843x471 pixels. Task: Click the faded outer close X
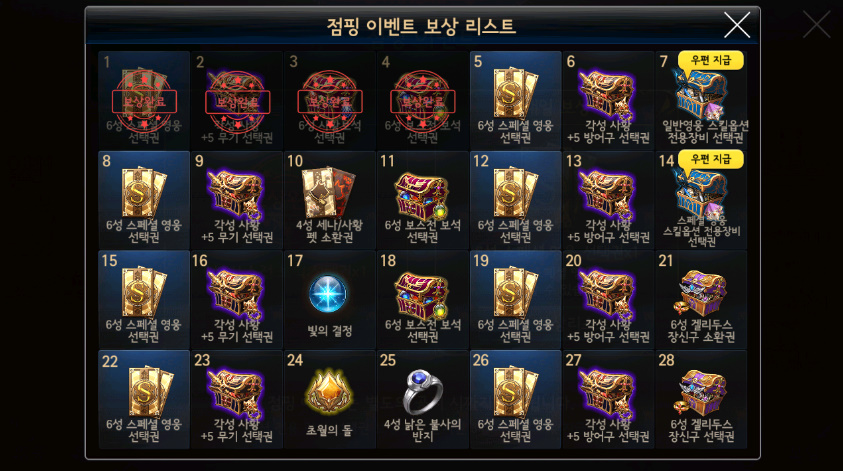817,24
